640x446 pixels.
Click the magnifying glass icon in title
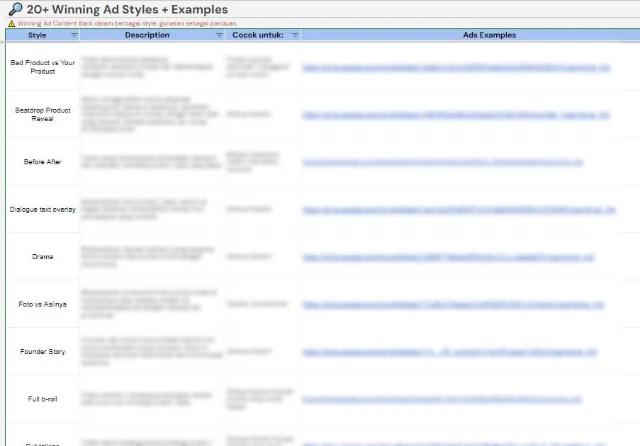click(x=15, y=9)
